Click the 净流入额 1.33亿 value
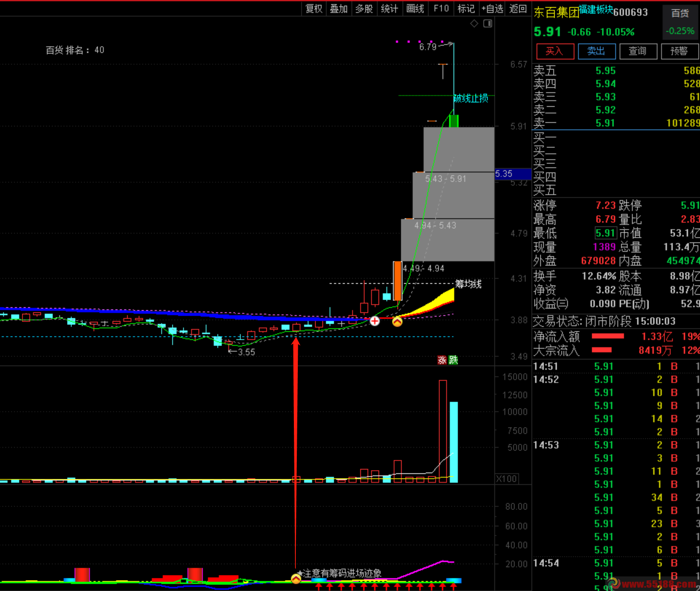Viewport: 700px width, 591px height. tap(656, 337)
